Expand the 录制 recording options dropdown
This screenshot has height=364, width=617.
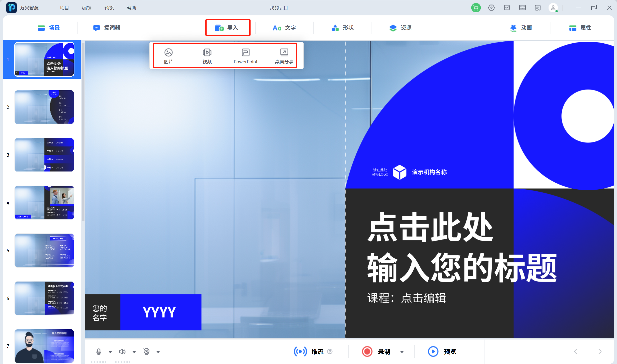click(x=402, y=351)
